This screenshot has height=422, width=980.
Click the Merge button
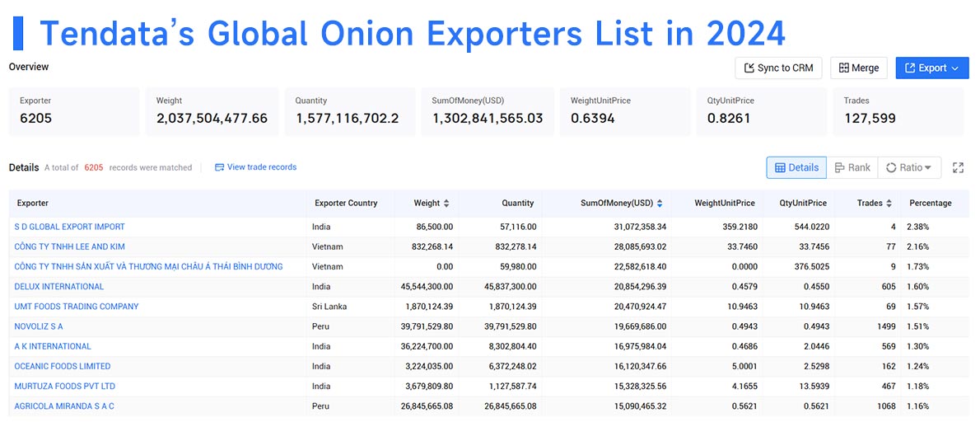pos(859,68)
